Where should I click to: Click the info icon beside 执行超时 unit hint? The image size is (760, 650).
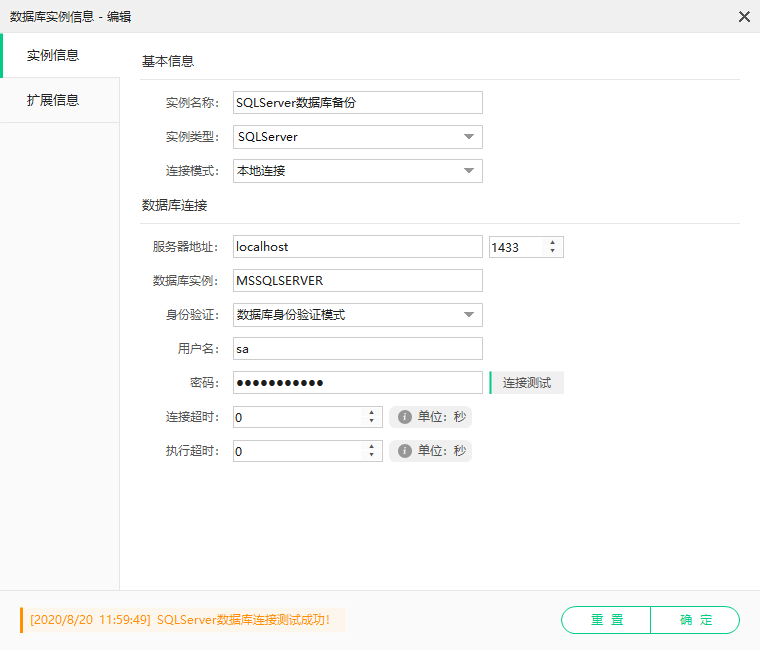point(405,451)
